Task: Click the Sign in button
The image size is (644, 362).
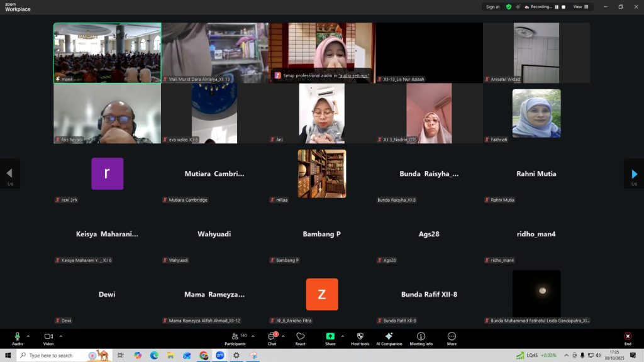Action: click(x=492, y=7)
